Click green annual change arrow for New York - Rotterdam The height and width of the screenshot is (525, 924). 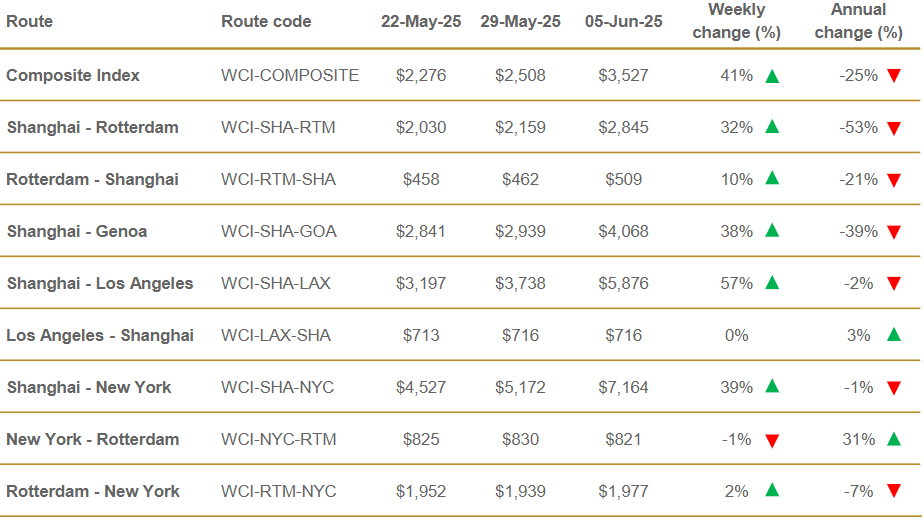point(894,439)
